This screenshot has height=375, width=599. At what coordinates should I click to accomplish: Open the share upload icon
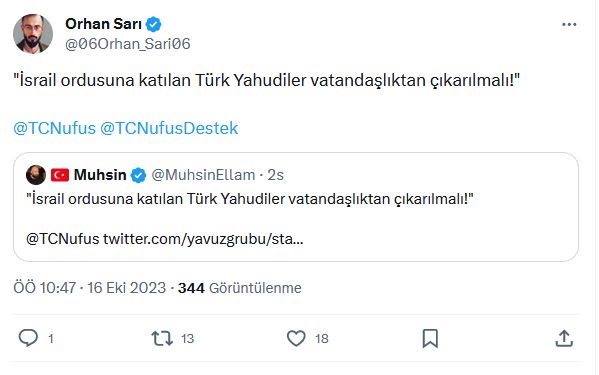pyautogui.click(x=564, y=338)
